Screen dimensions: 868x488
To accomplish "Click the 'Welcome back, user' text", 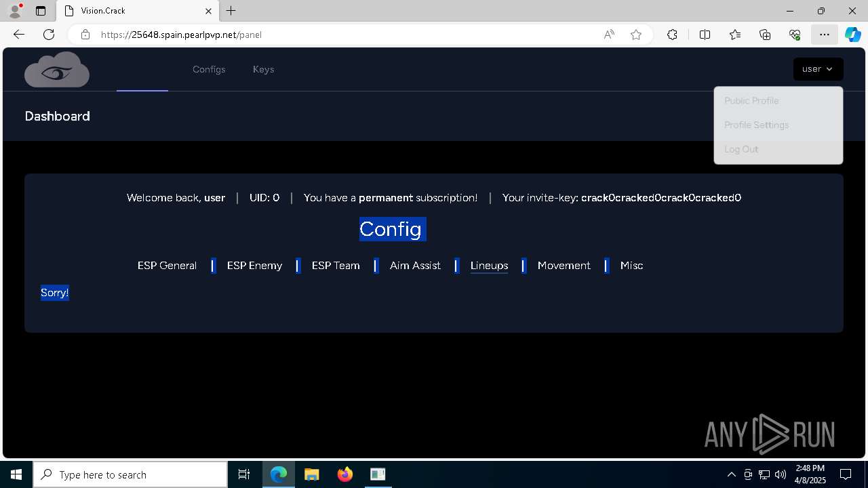I will (176, 198).
